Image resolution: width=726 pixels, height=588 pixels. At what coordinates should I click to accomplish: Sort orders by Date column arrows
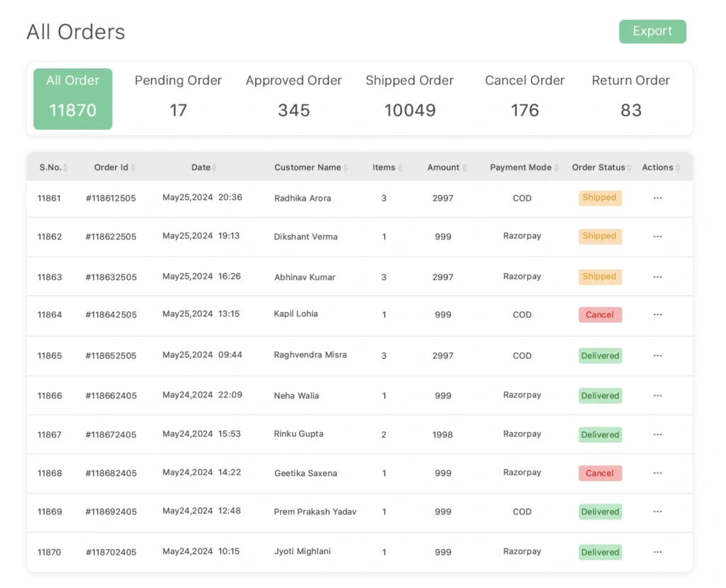214,168
